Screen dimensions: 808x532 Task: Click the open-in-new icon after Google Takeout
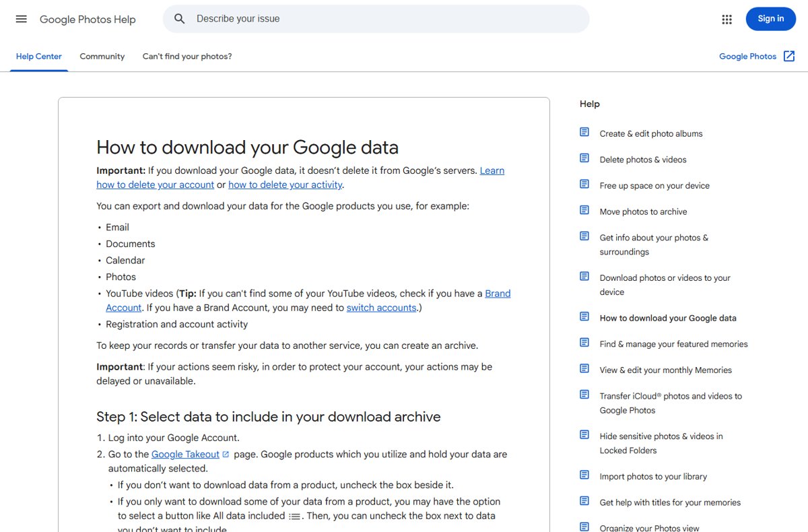(226, 455)
